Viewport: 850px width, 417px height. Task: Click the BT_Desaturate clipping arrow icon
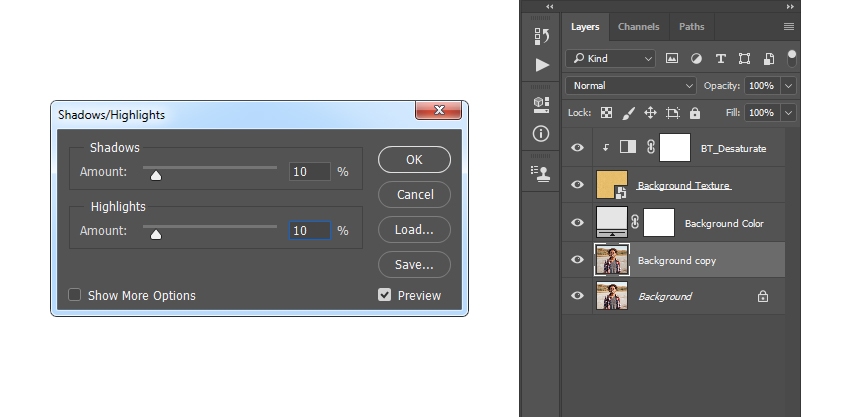(x=606, y=147)
